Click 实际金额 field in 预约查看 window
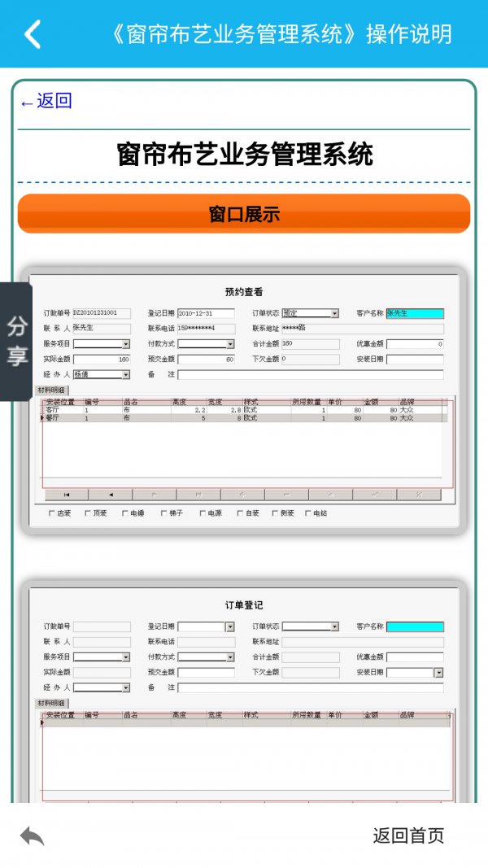 pyautogui.click(x=102, y=360)
